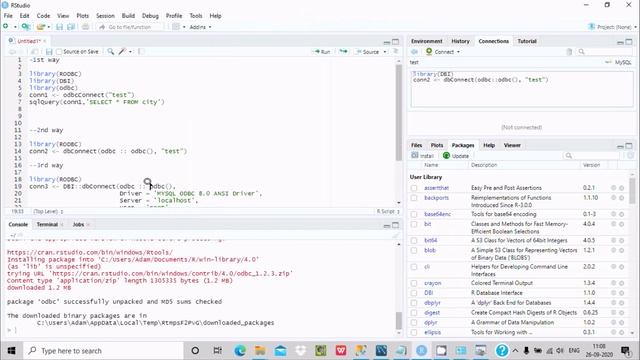Check the blob package checkbox
This screenshot has height=360, width=640.
coord(414,251)
